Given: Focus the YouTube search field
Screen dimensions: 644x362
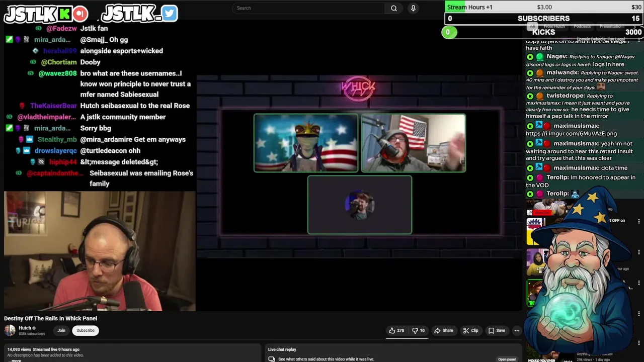Looking at the screenshot, I should pos(308,8).
